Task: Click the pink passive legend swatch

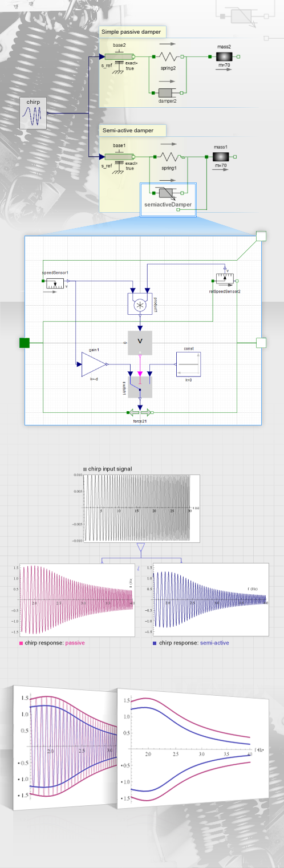Action: point(21,643)
